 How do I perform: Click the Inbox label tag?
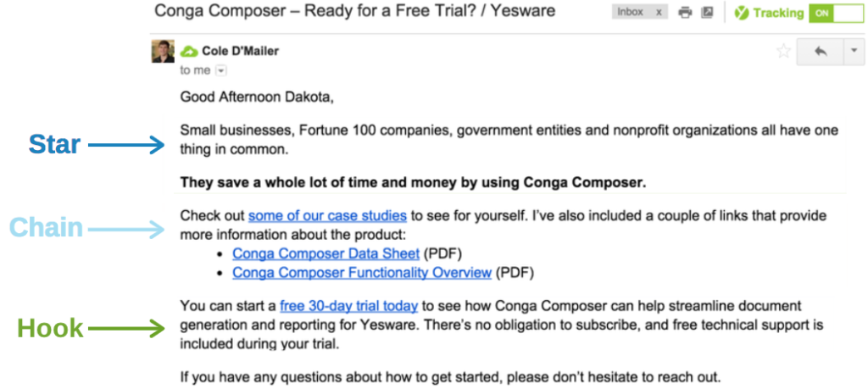coord(631,12)
